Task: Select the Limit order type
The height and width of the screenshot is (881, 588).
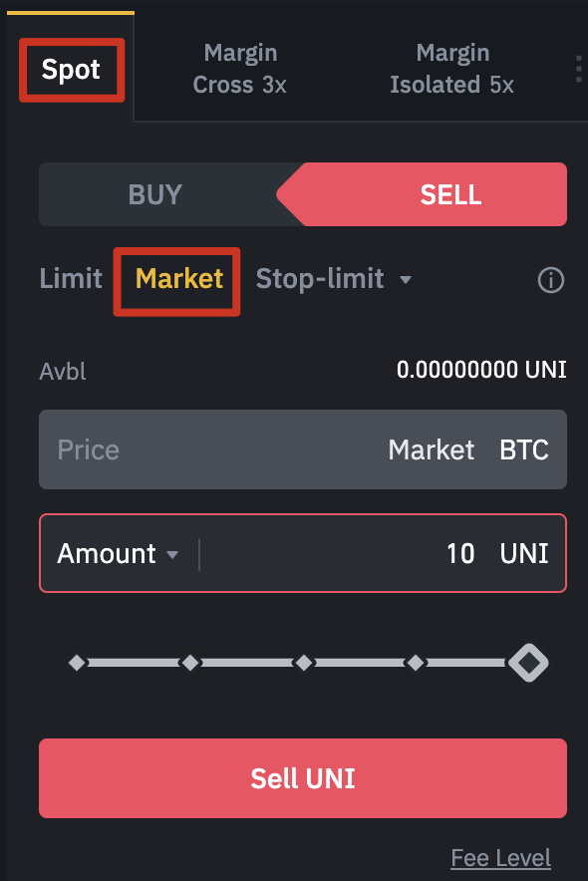Action: click(x=71, y=279)
